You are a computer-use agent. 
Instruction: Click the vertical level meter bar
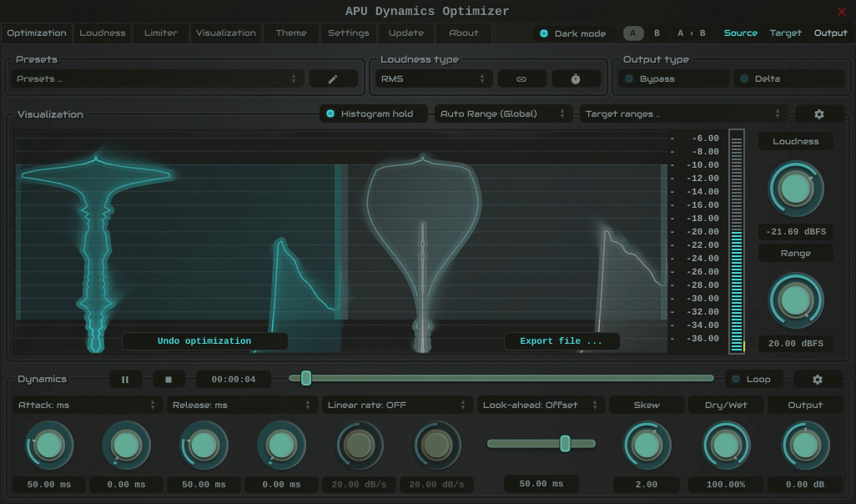click(x=737, y=242)
